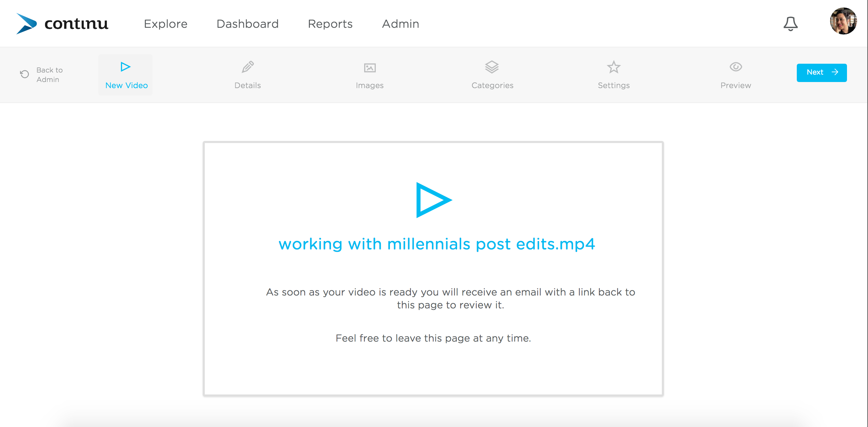Click the Next button

coord(822,73)
